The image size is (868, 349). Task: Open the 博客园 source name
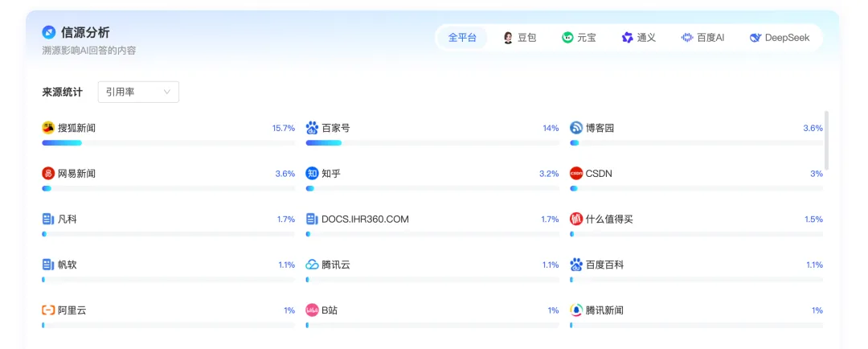600,128
